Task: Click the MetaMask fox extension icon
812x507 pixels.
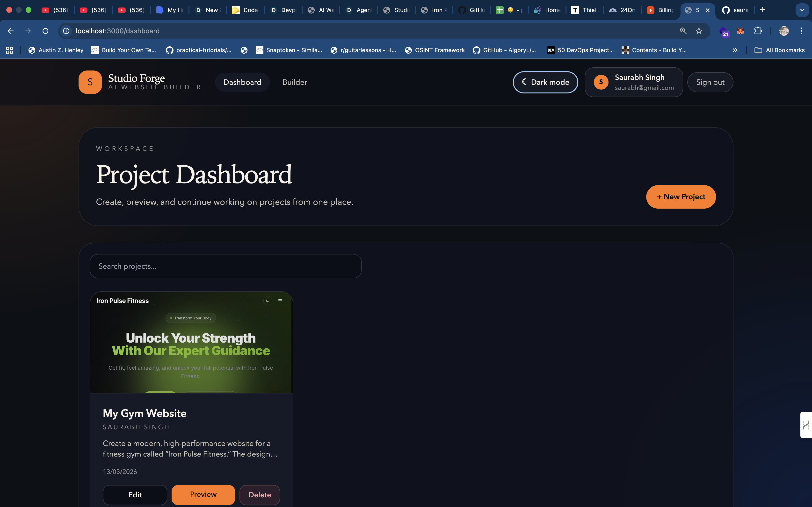Action: (x=740, y=31)
